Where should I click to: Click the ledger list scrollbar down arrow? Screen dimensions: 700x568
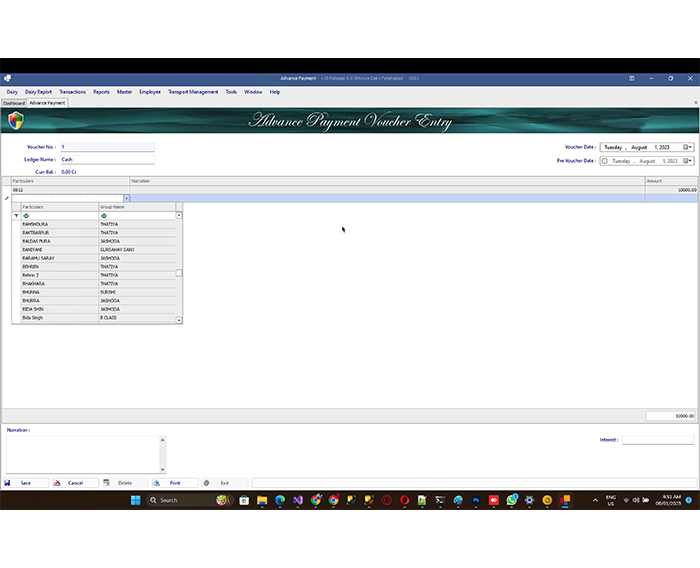pyautogui.click(x=179, y=320)
